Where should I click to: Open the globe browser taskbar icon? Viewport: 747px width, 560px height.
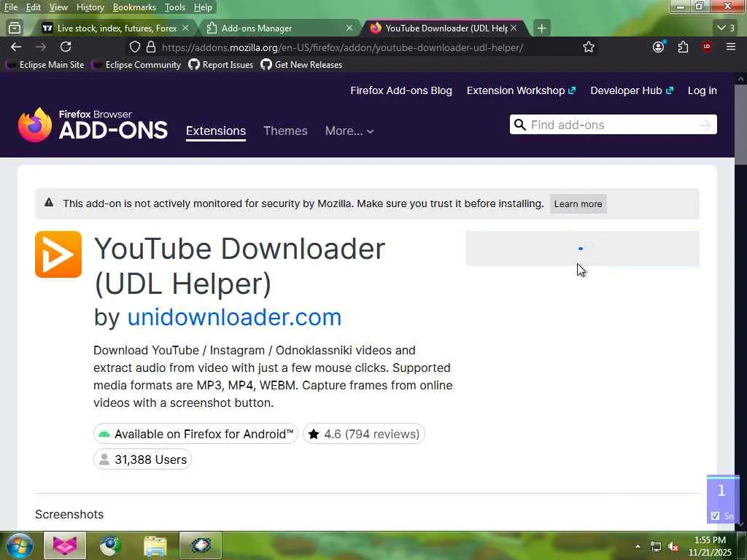[x=110, y=545]
